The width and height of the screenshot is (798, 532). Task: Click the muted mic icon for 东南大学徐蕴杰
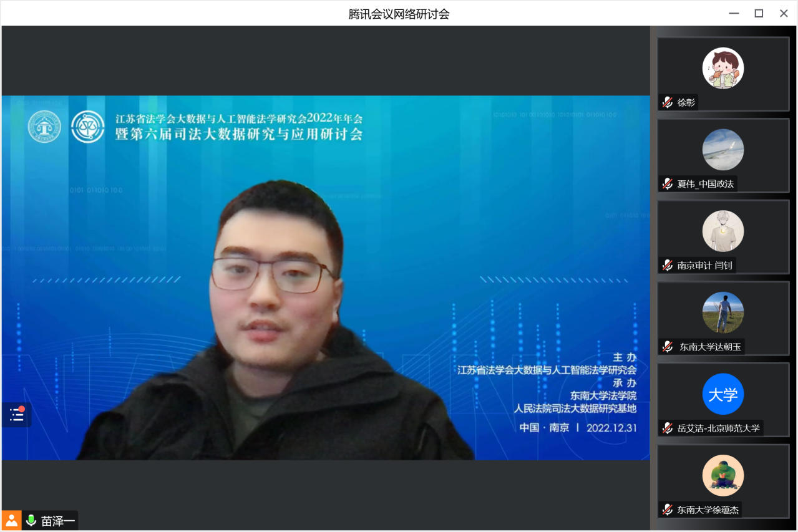point(668,510)
